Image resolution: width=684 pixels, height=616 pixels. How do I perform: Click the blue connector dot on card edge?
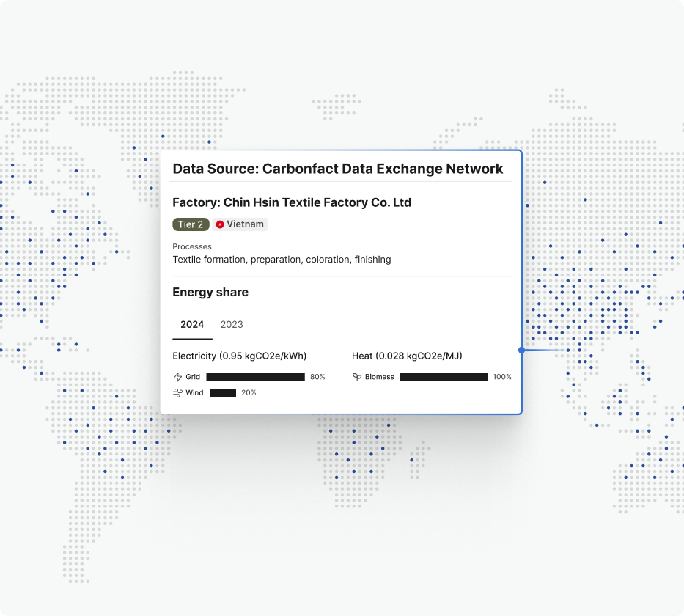point(522,351)
